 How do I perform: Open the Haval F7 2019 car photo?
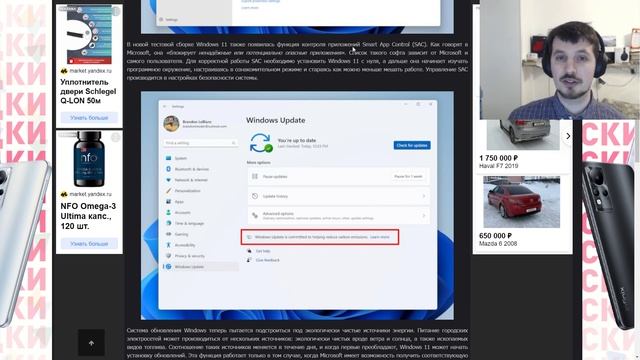[x=523, y=135]
